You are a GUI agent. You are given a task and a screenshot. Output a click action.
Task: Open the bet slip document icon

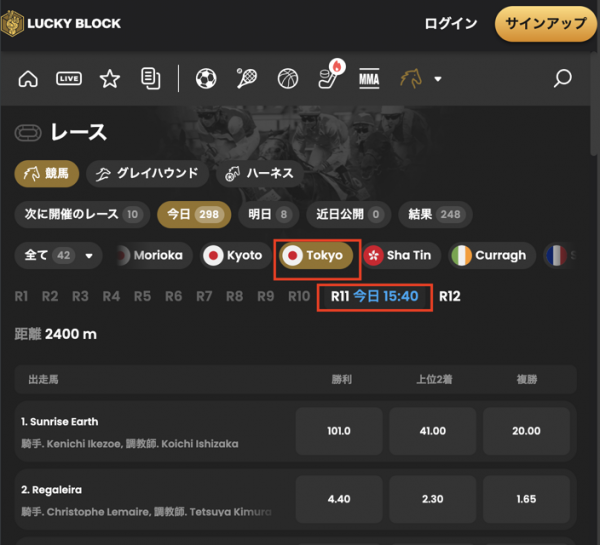151,79
